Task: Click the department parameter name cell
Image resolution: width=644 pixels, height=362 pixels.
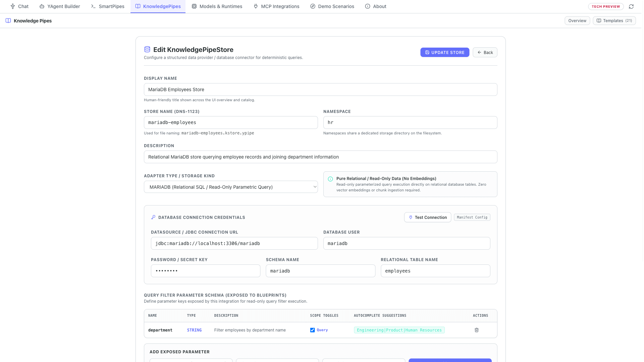Action: [160, 330]
